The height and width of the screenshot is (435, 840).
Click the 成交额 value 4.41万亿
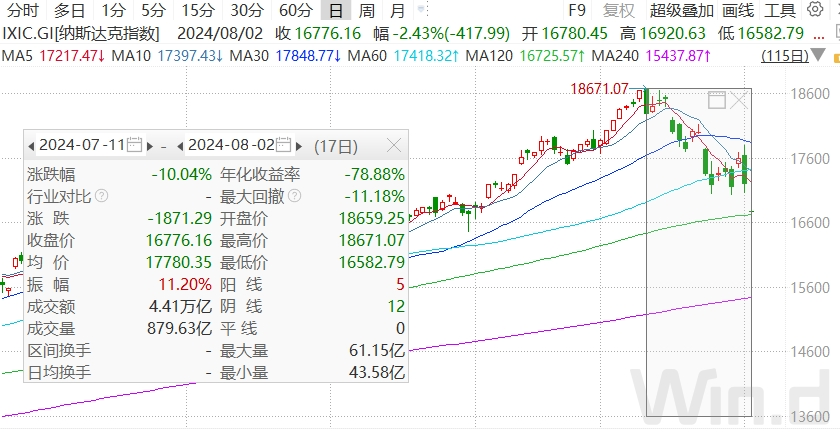pyautogui.click(x=181, y=307)
